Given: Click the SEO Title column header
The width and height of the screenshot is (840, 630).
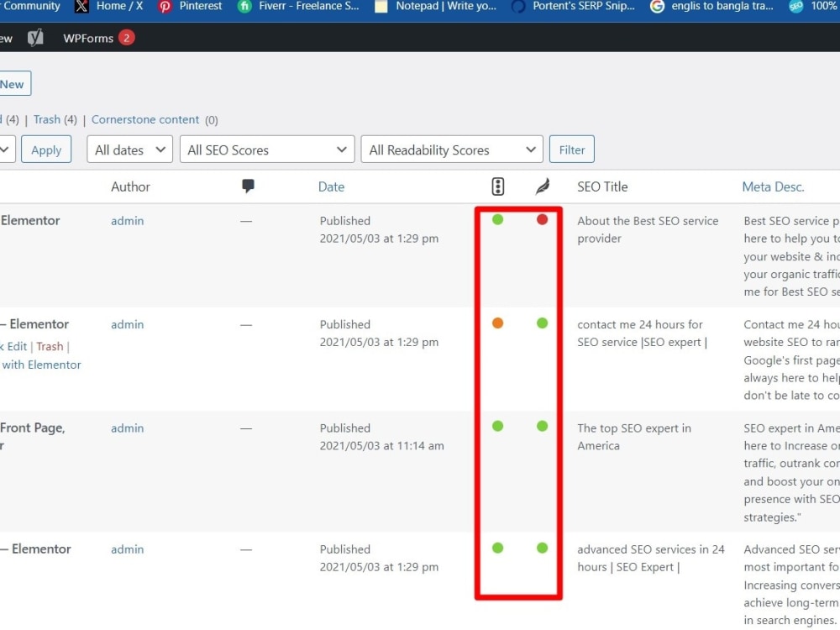Looking at the screenshot, I should (602, 186).
